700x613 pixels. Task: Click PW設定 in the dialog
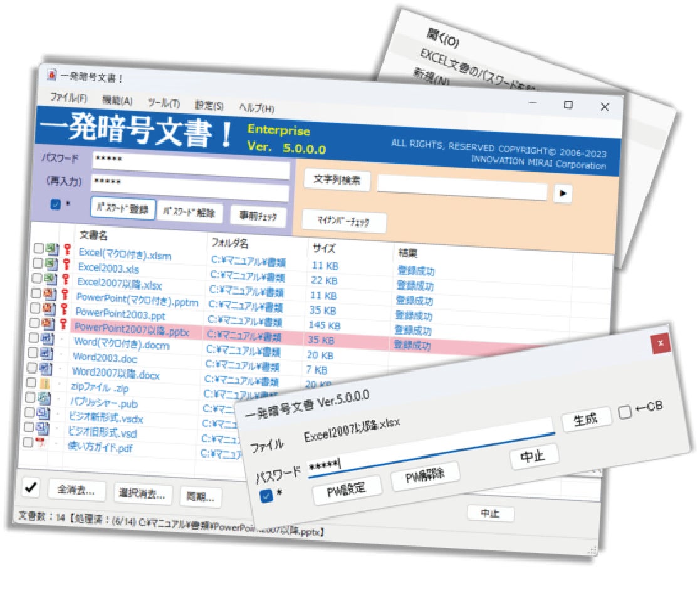click(x=347, y=490)
